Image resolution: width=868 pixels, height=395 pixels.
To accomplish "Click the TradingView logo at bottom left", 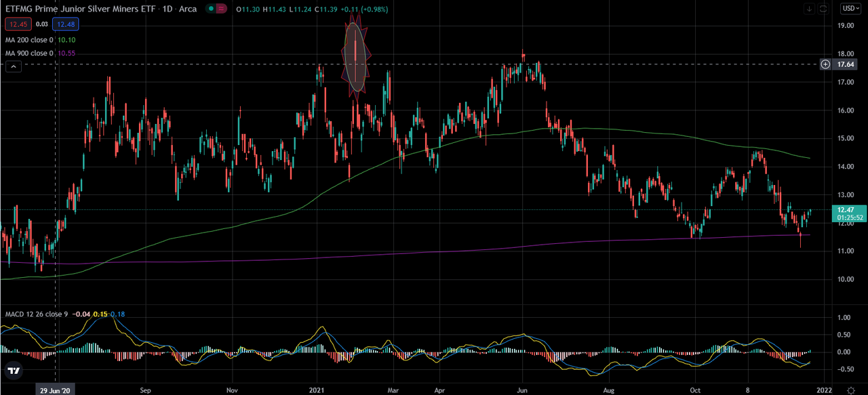I will tap(13, 371).
